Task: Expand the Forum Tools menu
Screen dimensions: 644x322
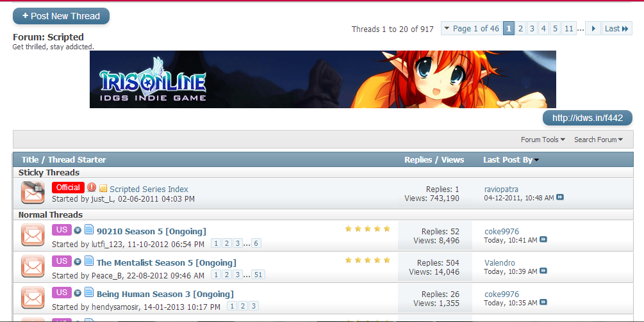Action: 543,140
